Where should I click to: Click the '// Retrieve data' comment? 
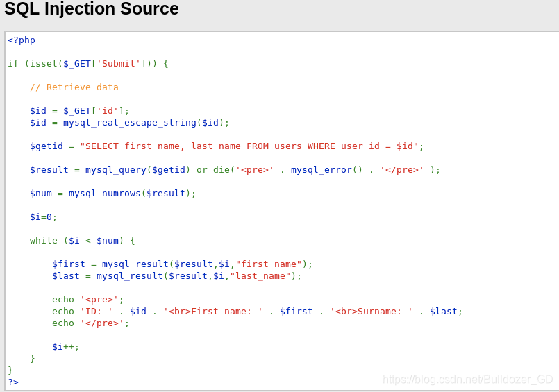coord(74,87)
